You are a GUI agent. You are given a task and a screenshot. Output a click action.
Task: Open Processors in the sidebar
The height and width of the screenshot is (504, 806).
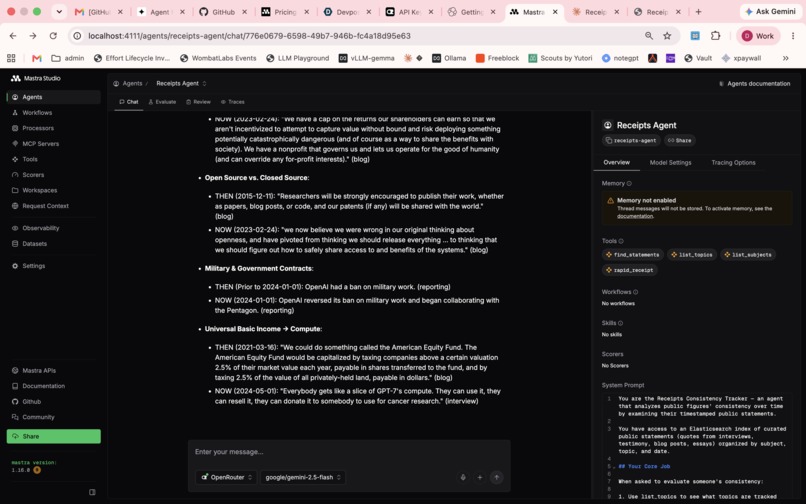(53, 128)
